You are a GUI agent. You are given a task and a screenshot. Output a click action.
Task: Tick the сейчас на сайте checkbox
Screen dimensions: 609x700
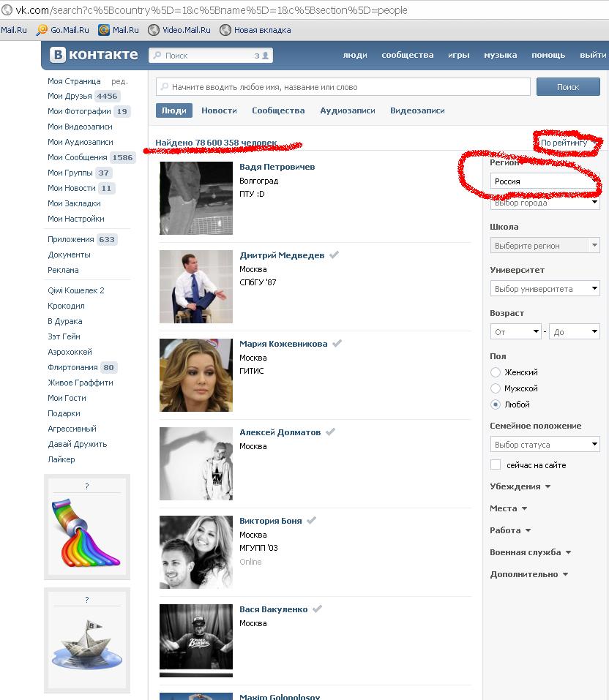tap(496, 464)
